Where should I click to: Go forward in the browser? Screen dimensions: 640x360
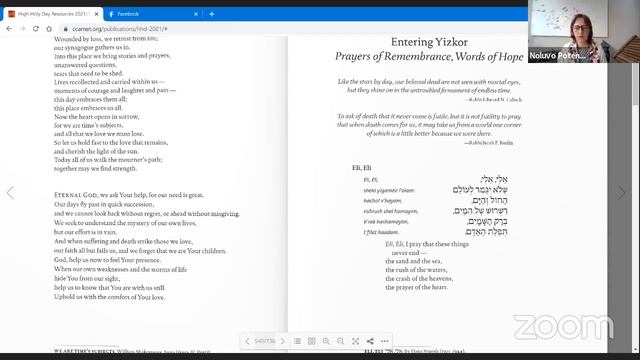click(x=22, y=29)
